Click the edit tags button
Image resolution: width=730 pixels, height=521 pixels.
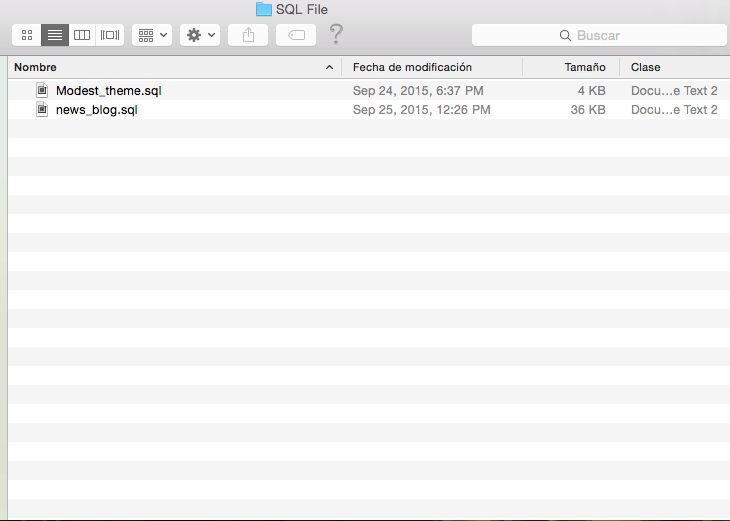296,35
